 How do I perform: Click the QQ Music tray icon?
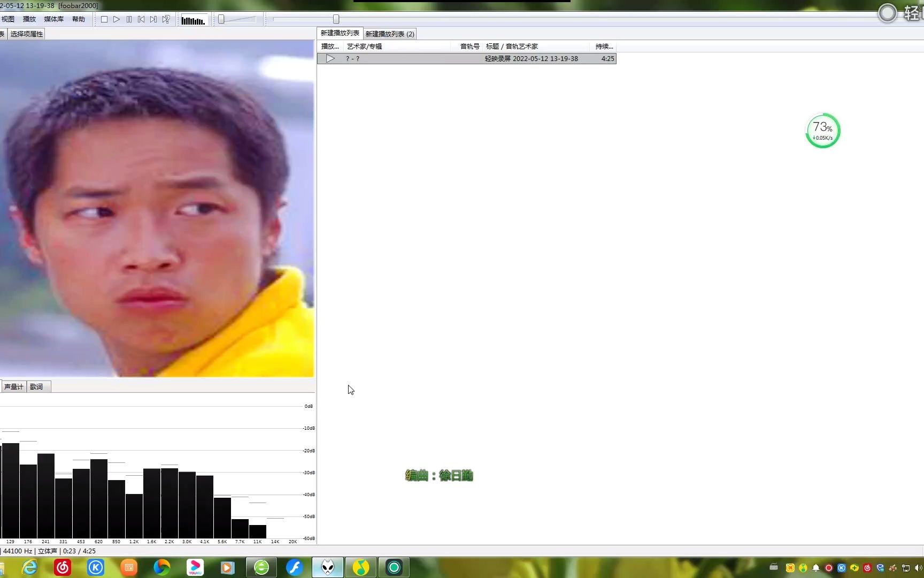(803, 568)
